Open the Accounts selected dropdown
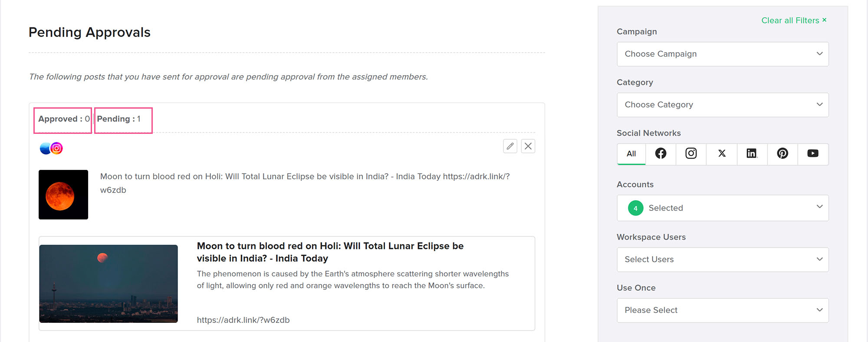868x342 pixels. click(722, 208)
